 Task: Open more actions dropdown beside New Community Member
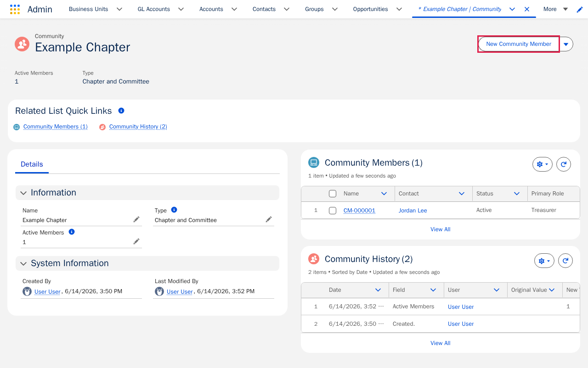pyautogui.click(x=566, y=44)
